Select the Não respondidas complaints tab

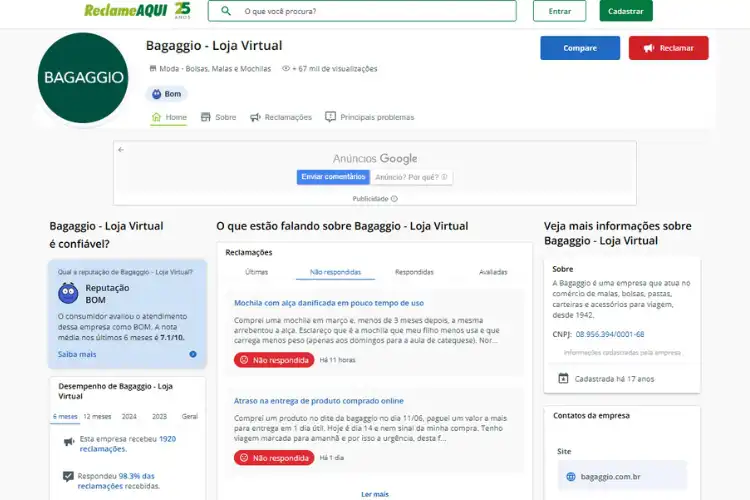[335, 272]
